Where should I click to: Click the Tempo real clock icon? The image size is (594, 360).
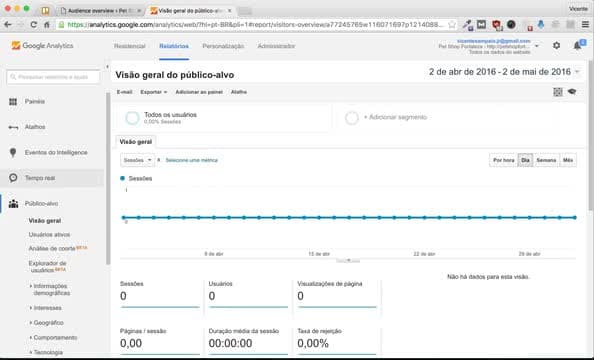point(13,178)
